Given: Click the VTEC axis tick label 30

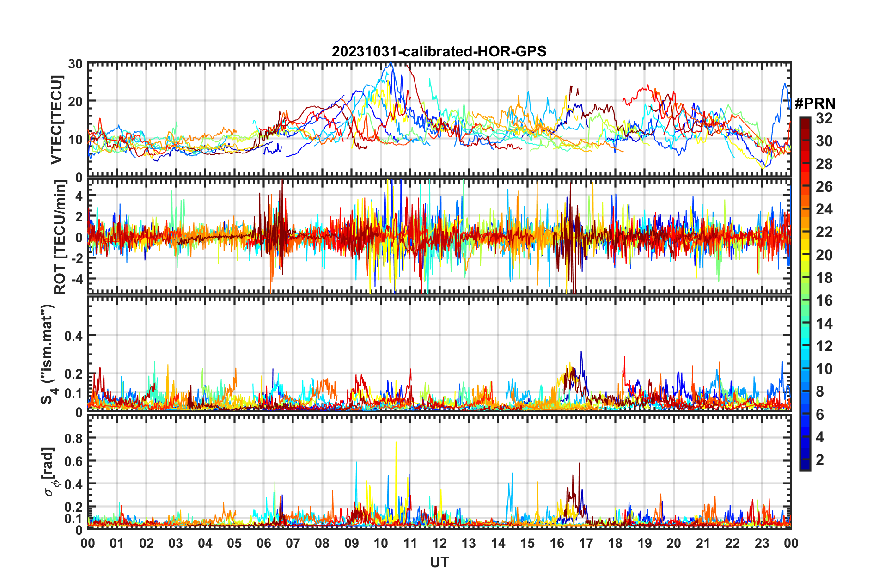Looking at the screenshot, I should pos(75,64).
